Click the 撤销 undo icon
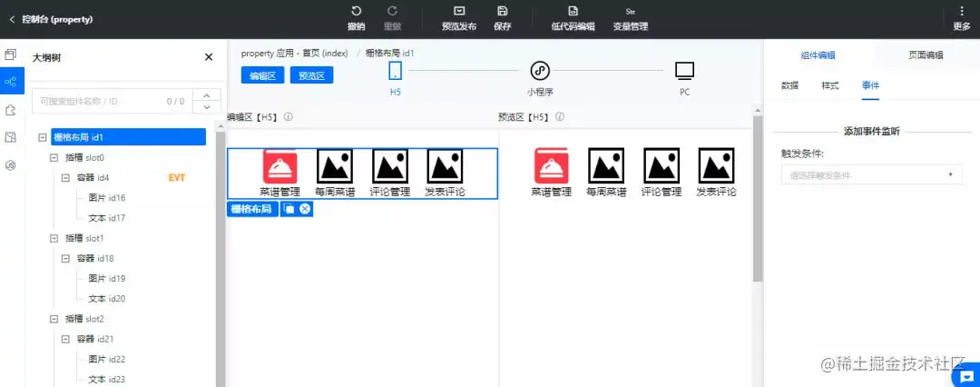The image size is (980, 387). point(356,11)
